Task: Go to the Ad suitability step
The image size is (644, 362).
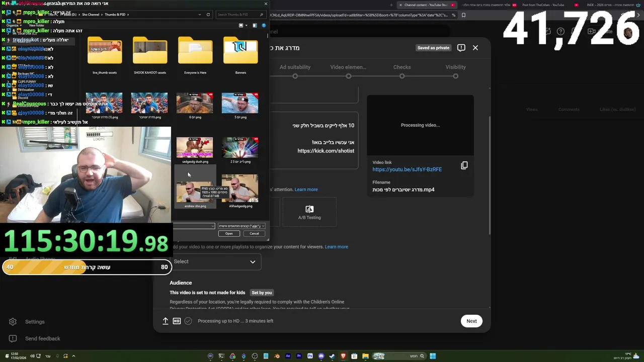Action: pos(295,67)
